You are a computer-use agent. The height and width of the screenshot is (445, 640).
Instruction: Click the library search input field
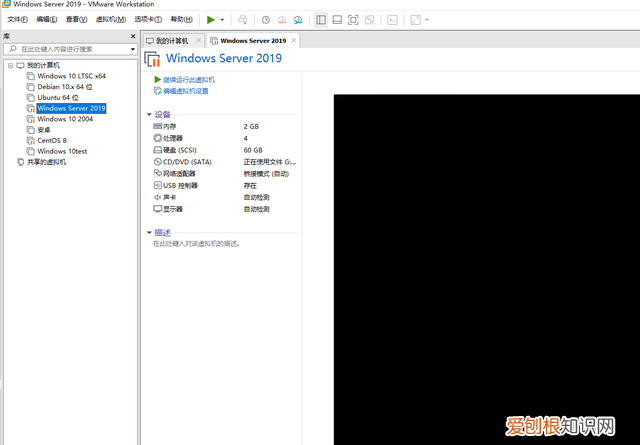coord(70,49)
